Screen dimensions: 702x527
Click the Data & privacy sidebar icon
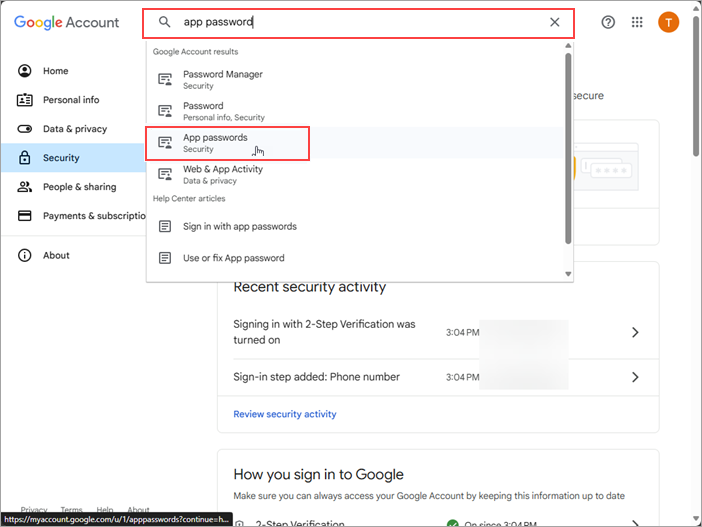25,129
